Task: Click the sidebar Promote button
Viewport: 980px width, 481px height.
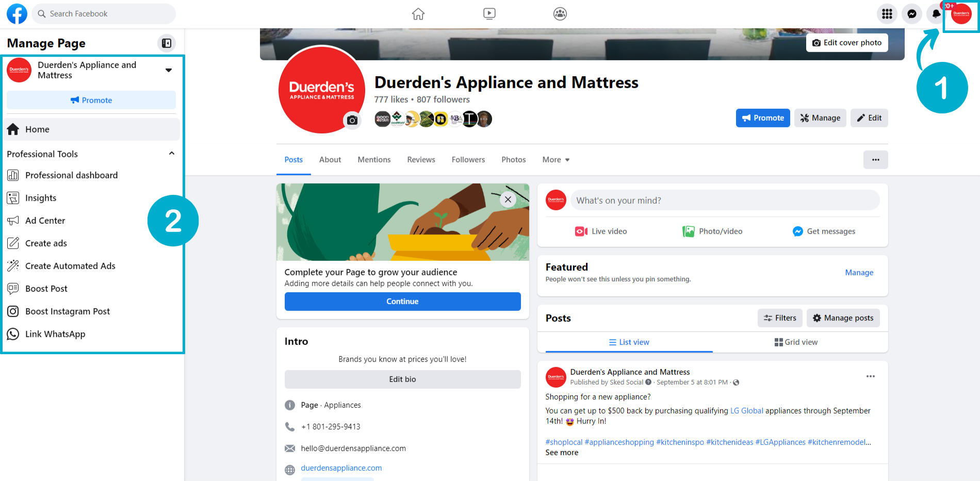Action: (x=91, y=100)
